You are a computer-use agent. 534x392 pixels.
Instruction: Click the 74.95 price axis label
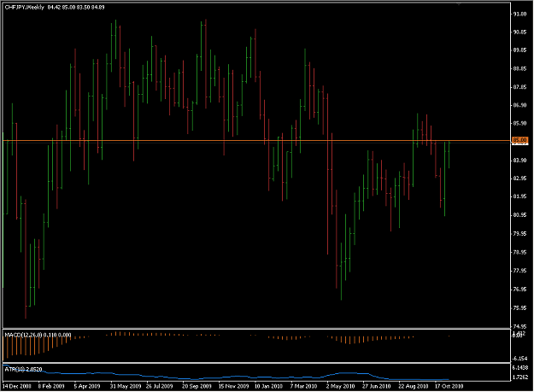click(520, 326)
